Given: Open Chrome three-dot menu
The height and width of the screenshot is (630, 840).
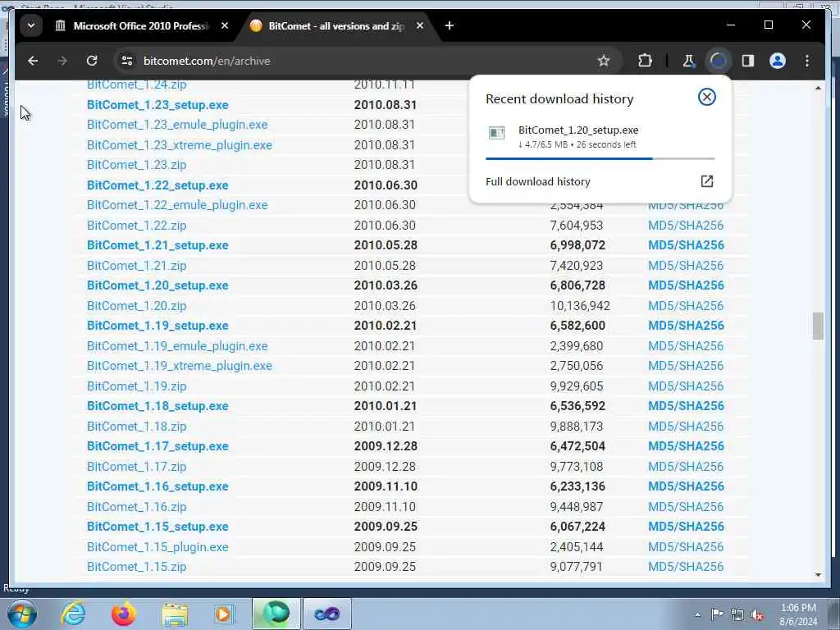Looking at the screenshot, I should coord(807,61).
